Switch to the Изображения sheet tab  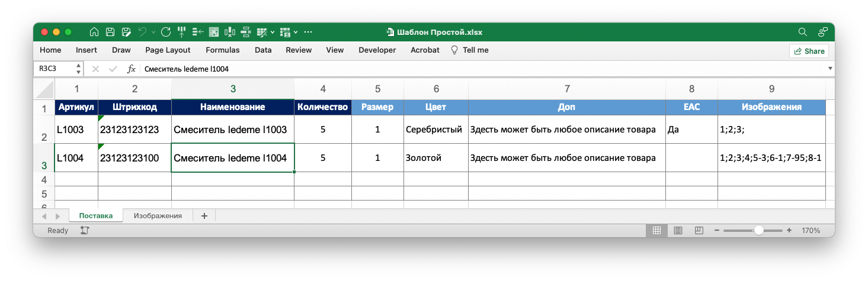[x=158, y=216]
